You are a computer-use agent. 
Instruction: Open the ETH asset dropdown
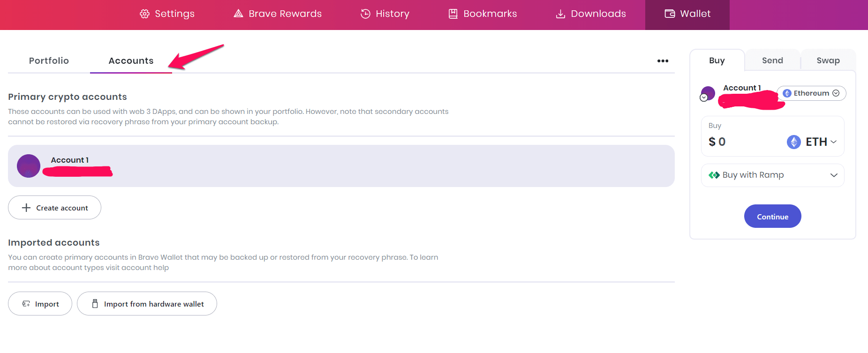[x=812, y=142]
